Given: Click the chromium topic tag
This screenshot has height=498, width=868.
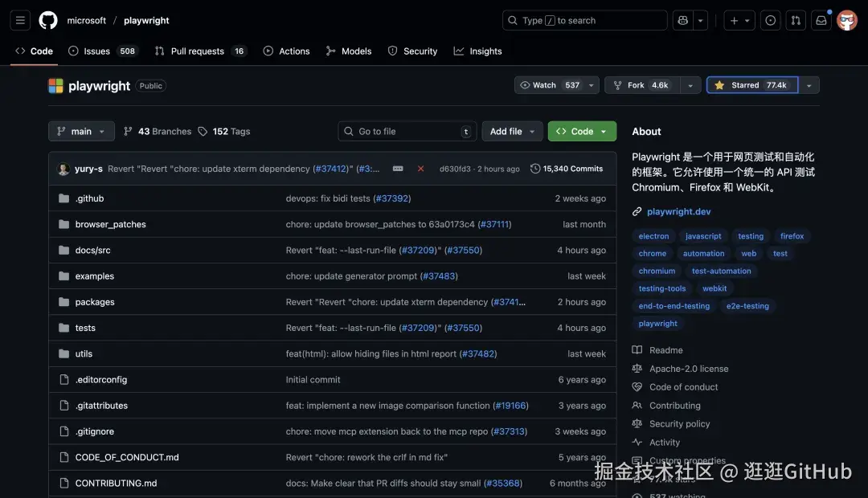Looking at the screenshot, I should (657, 271).
